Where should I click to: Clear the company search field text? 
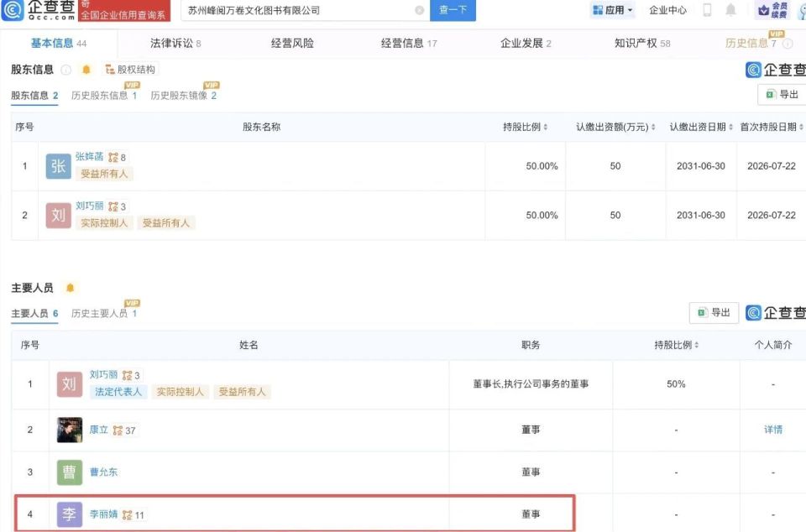[x=420, y=10]
